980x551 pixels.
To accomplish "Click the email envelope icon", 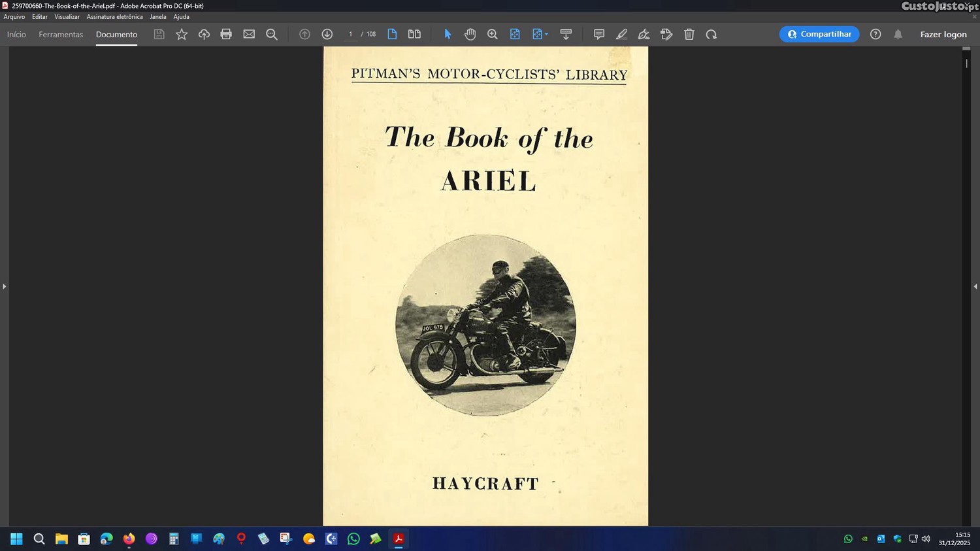I will (x=249, y=34).
